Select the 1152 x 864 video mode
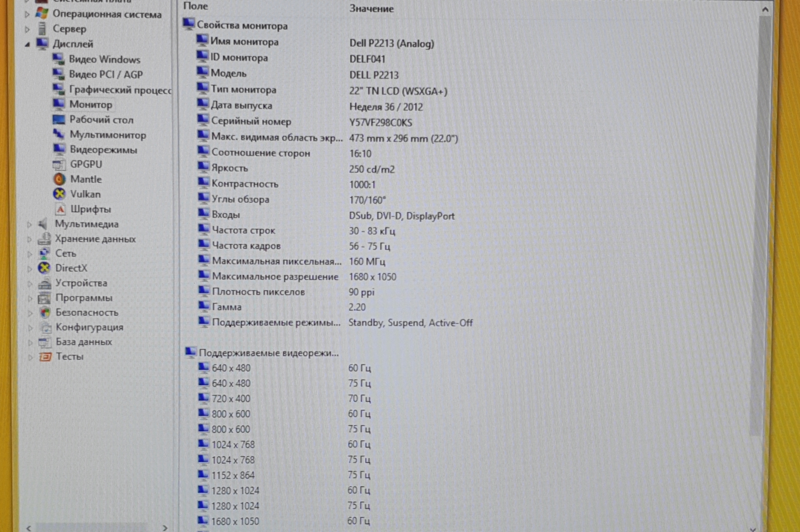This screenshot has height=532, width=800. click(285, 475)
